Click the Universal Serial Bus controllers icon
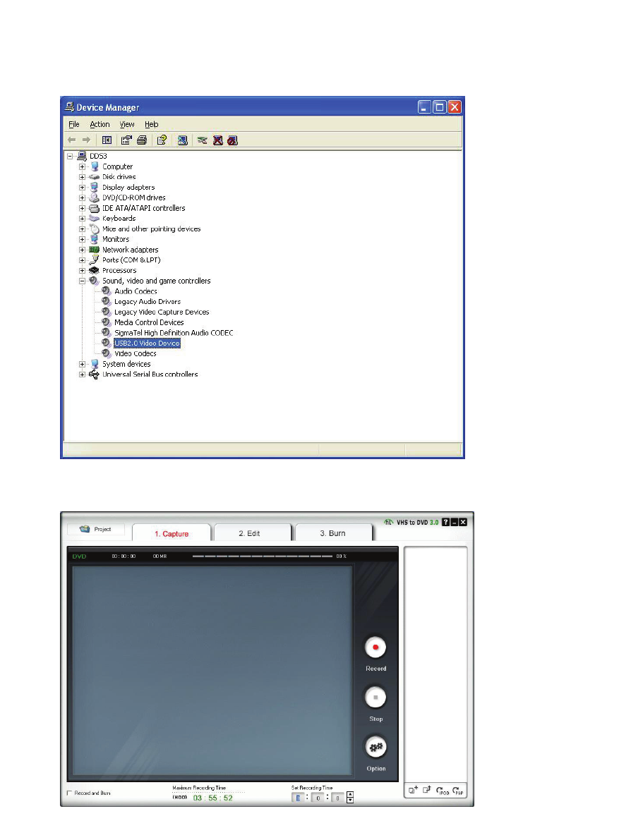 pyautogui.click(x=95, y=374)
